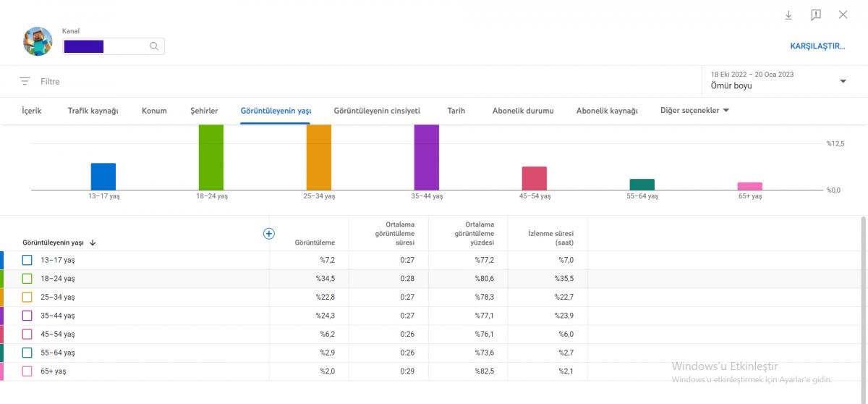The height and width of the screenshot is (404, 868).
Task: Switch to the Şehirler tab
Action: click(204, 111)
